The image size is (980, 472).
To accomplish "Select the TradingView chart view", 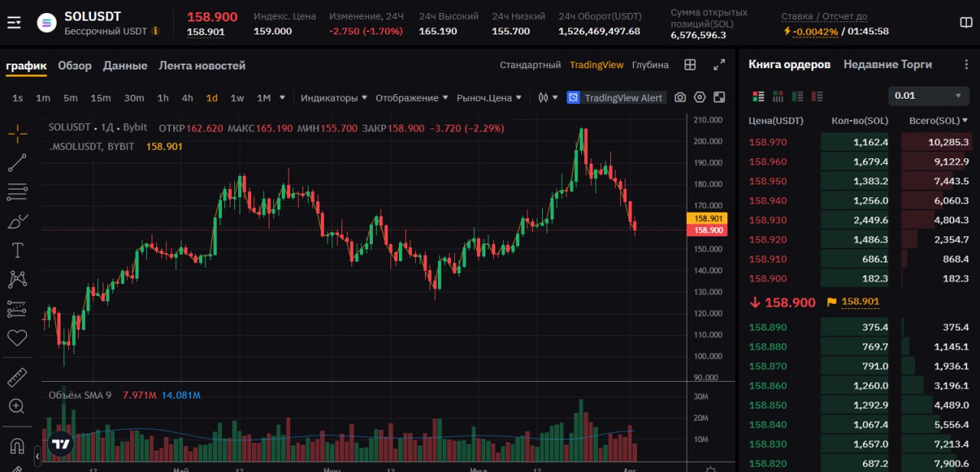I will (x=596, y=65).
